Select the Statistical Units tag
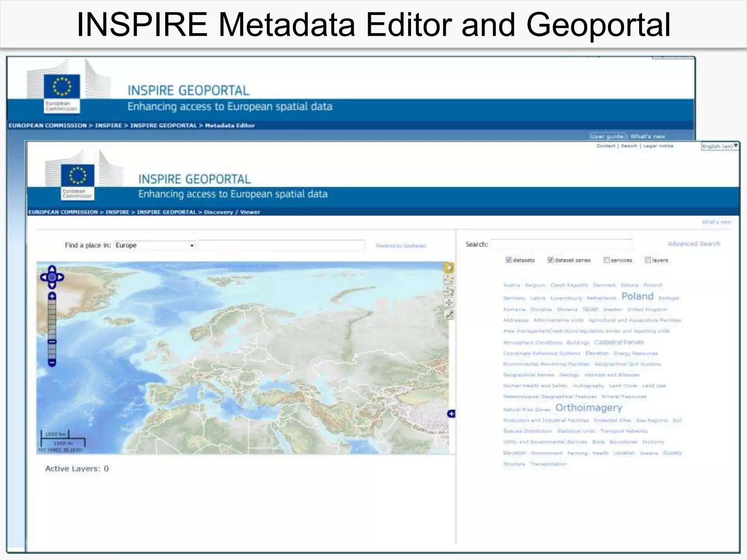747x560 pixels. pyautogui.click(x=576, y=431)
